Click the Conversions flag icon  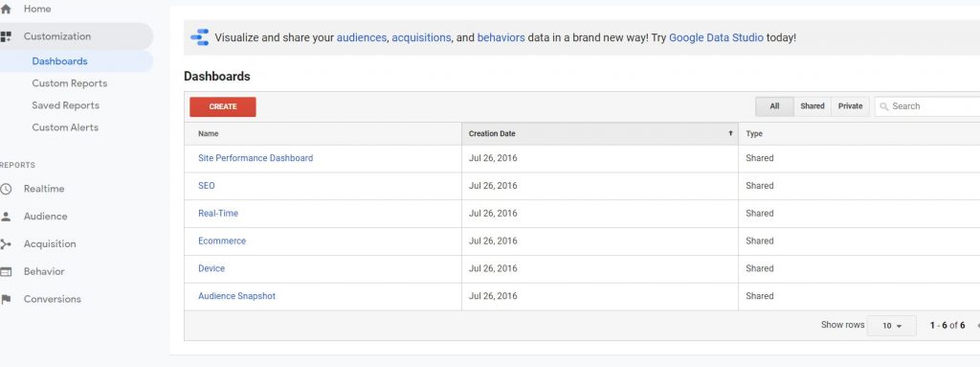point(7,299)
